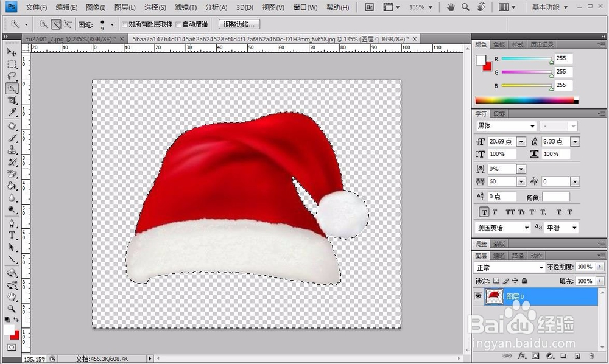The image size is (609, 364).
Task: Click the Rotate View tool in top bar
Action: (481, 7)
